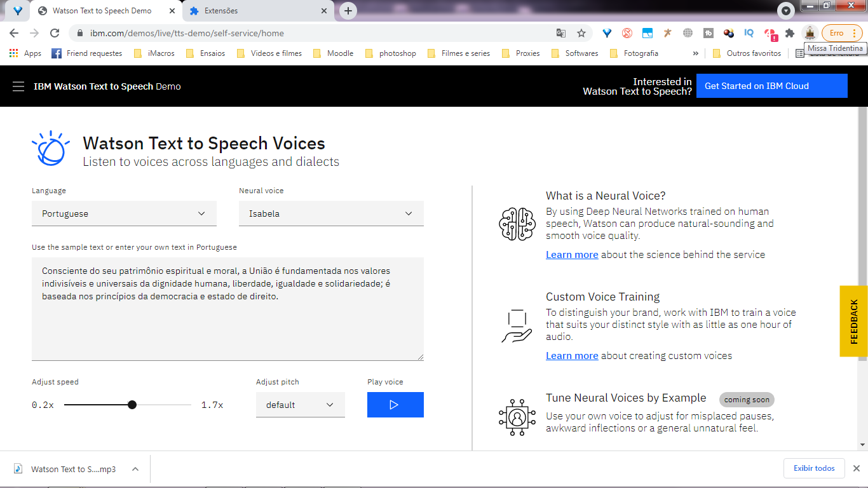The height and width of the screenshot is (488, 868).
Task: Open the Adjust pitch dropdown set to default
Action: (301, 405)
